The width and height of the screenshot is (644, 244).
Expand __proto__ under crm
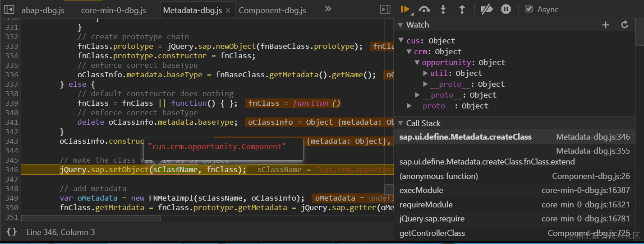tap(417, 95)
